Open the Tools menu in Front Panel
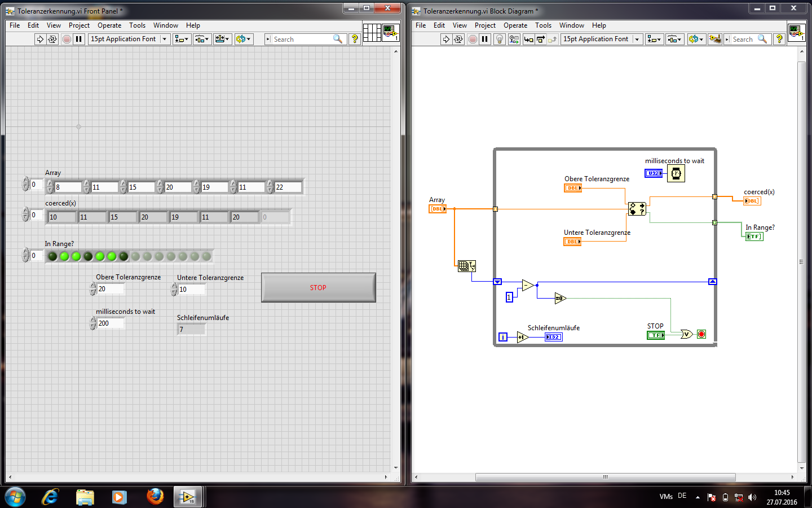The height and width of the screenshot is (508, 812). click(x=137, y=25)
